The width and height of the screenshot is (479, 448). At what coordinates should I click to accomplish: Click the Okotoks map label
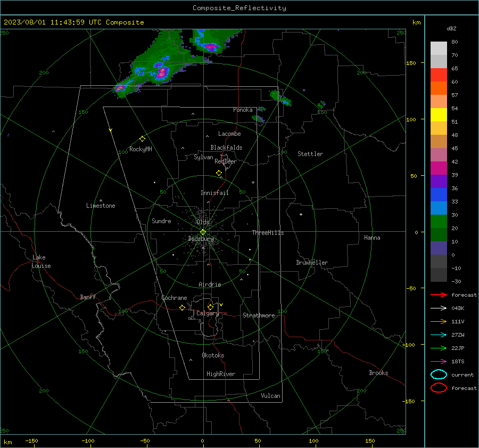tap(213, 355)
